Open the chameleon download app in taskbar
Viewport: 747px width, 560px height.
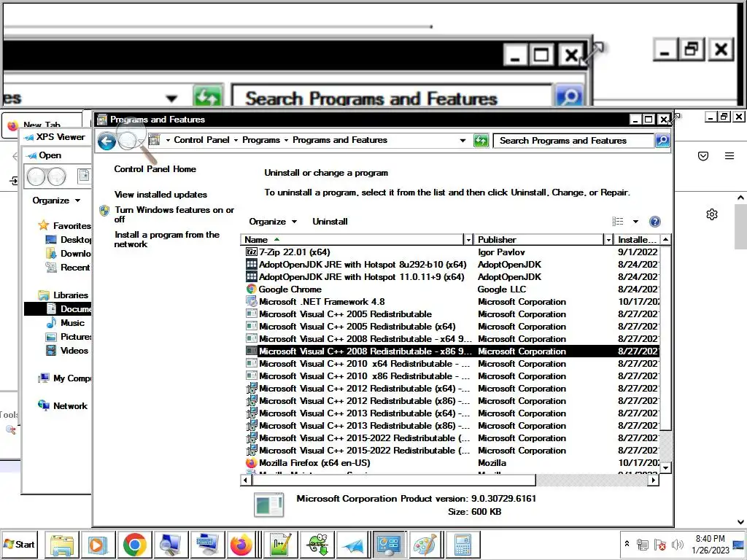pyautogui.click(x=317, y=544)
